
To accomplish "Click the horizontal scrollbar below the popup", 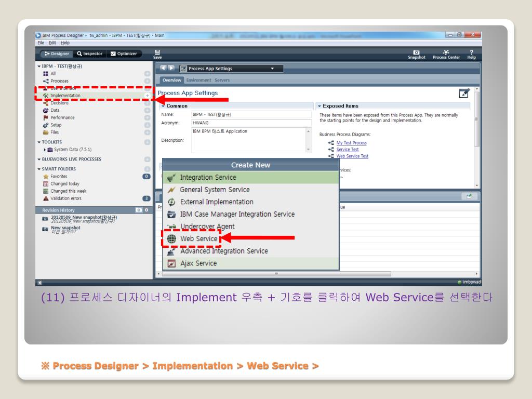I will pyautogui.click(x=276, y=273).
